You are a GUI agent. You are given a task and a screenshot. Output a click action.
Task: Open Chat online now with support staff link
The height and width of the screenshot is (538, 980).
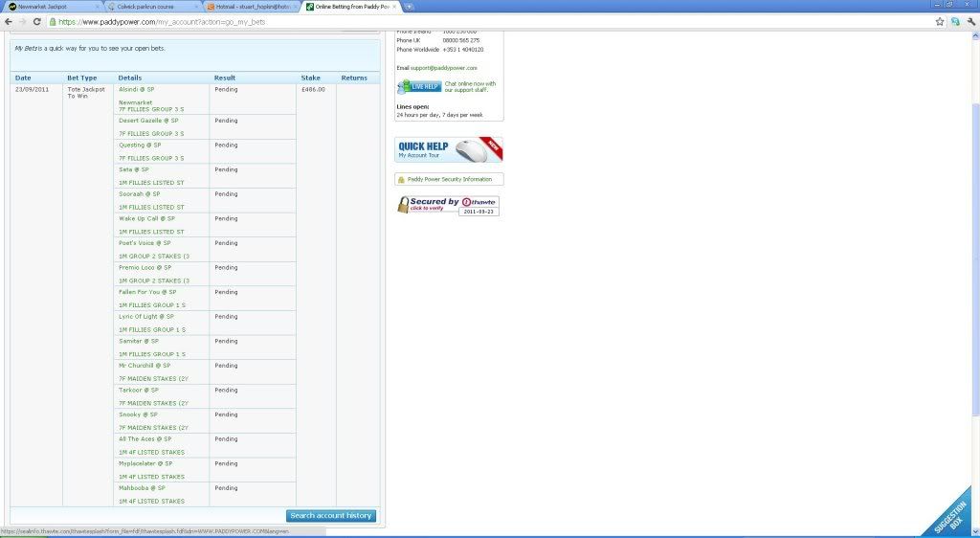pos(470,87)
